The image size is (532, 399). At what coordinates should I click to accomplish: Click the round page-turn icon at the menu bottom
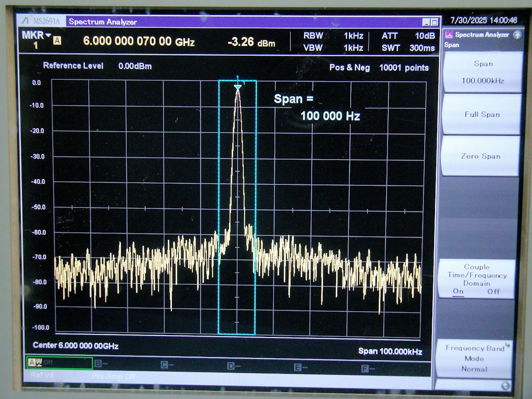(506, 386)
